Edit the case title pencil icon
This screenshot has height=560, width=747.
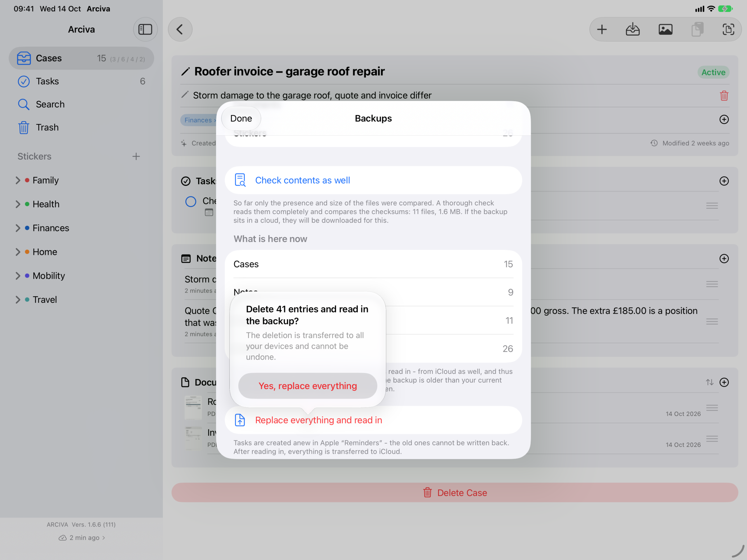pos(185,71)
